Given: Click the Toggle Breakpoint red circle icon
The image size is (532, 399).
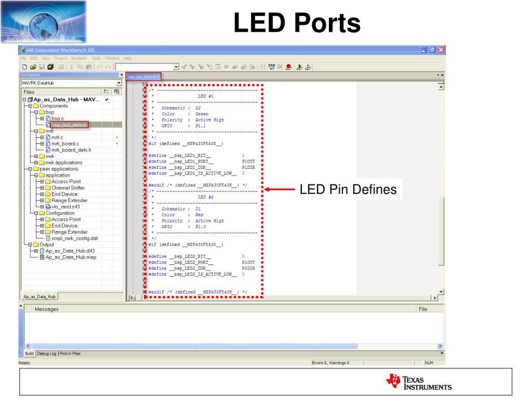Looking at the screenshot, I should tap(289, 67).
